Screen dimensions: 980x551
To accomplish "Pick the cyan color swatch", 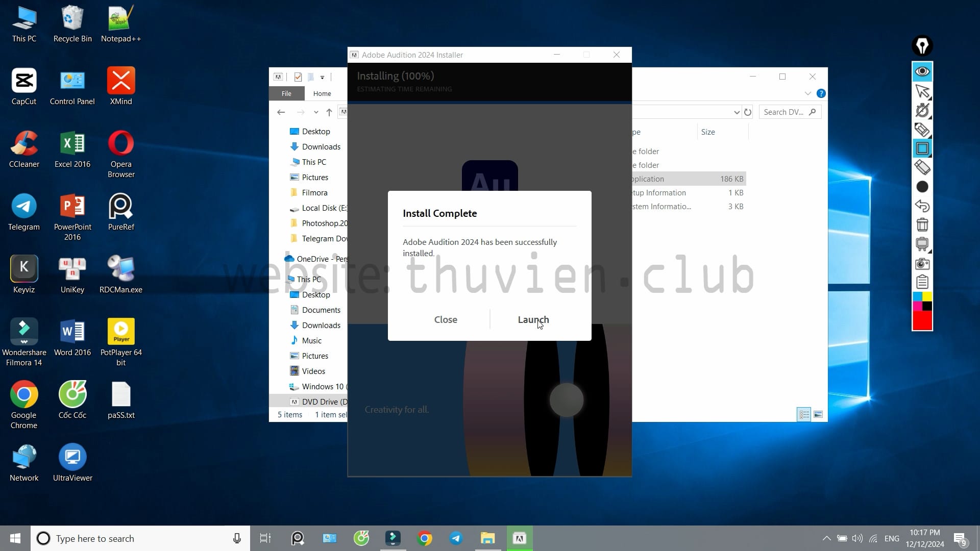I will (917, 296).
